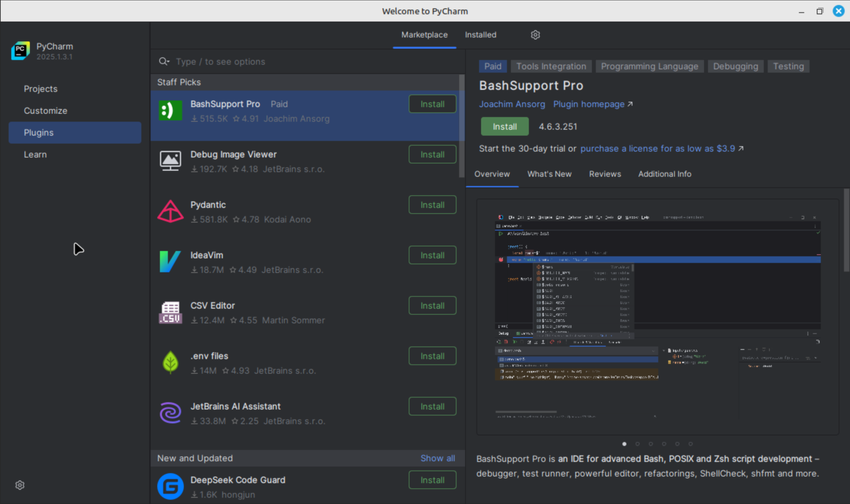Select the second screenshot indicator dot
This screenshot has width=850, height=504.
pyautogui.click(x=637, y=443)
